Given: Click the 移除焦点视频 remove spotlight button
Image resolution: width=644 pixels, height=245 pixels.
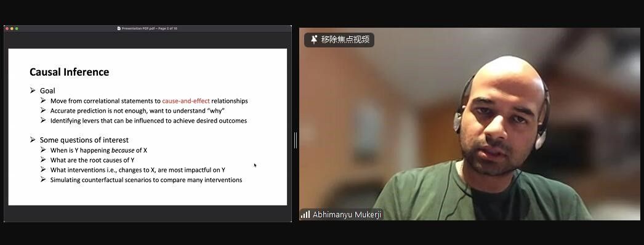Looking at the screenshot, I should (x=339, y=40).
